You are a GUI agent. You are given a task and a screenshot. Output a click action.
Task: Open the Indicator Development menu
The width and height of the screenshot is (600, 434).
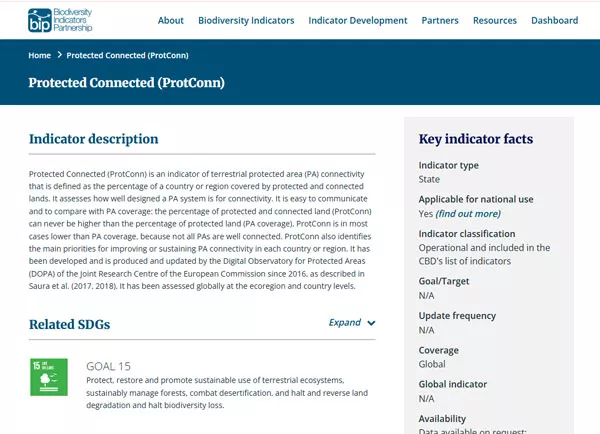(x=358, y=20)
